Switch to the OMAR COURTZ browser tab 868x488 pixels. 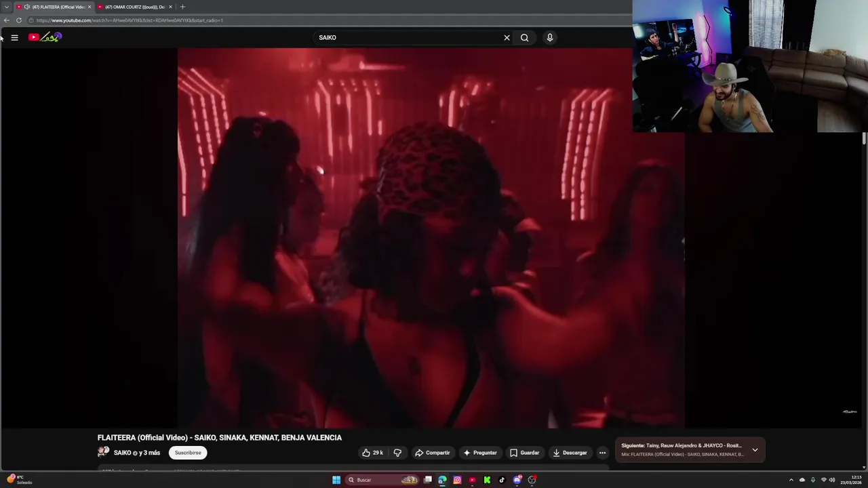click(134, 7)
